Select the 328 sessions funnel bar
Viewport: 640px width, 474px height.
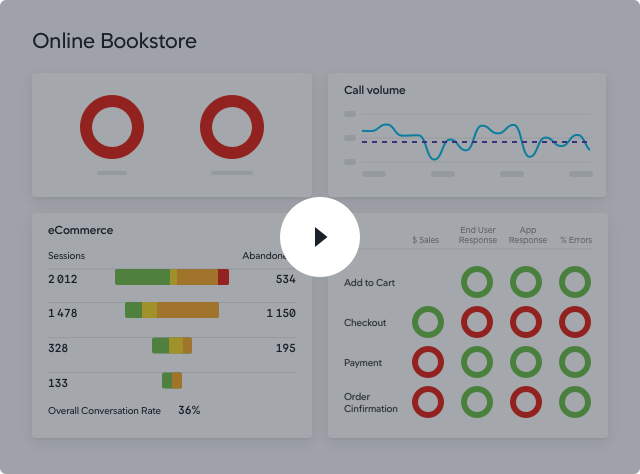tap(172, 345)
